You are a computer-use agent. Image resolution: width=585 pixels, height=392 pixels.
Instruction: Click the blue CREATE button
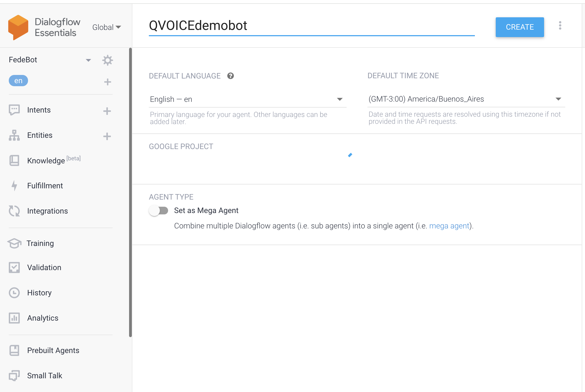pos(520,27)
